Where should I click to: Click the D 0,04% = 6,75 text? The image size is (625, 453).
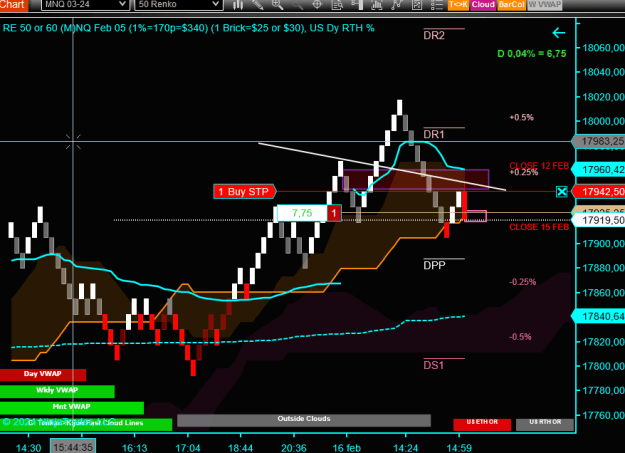[532, 53]
